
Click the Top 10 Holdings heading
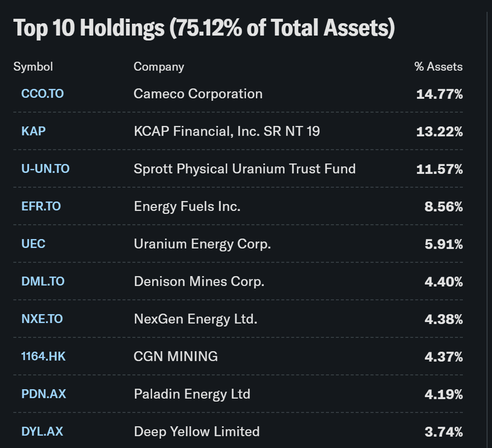pos(204,28)
